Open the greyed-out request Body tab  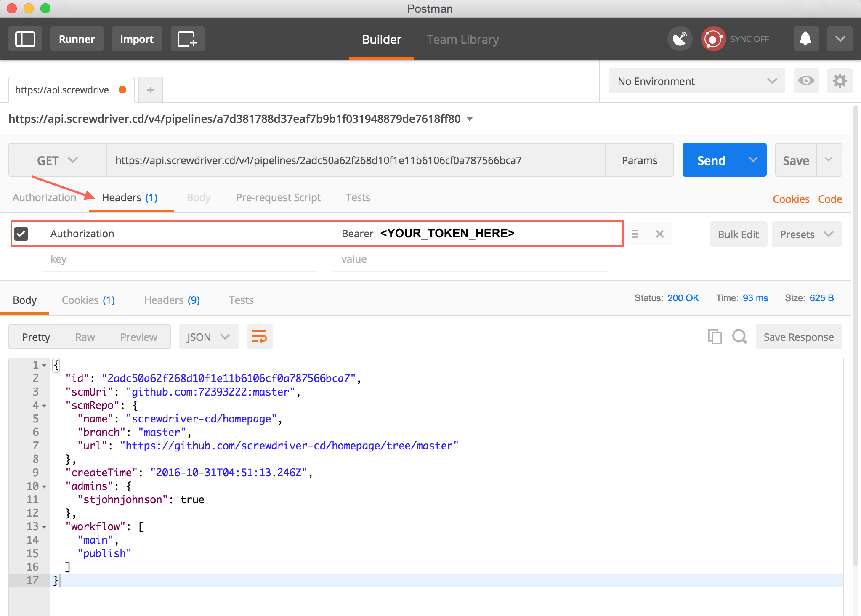199,197
